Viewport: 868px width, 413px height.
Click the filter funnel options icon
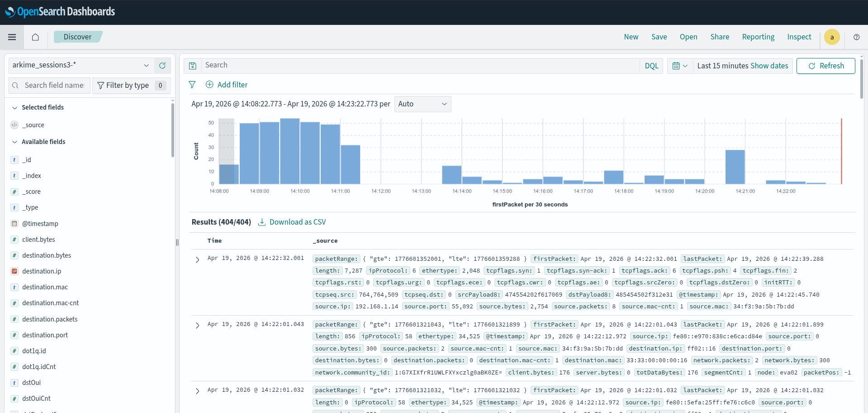(192, 85)
